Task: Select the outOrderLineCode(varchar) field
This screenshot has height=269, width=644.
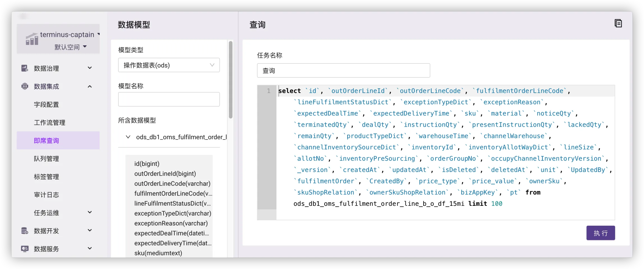Action: pyautogui.click(x=172, y=183)
